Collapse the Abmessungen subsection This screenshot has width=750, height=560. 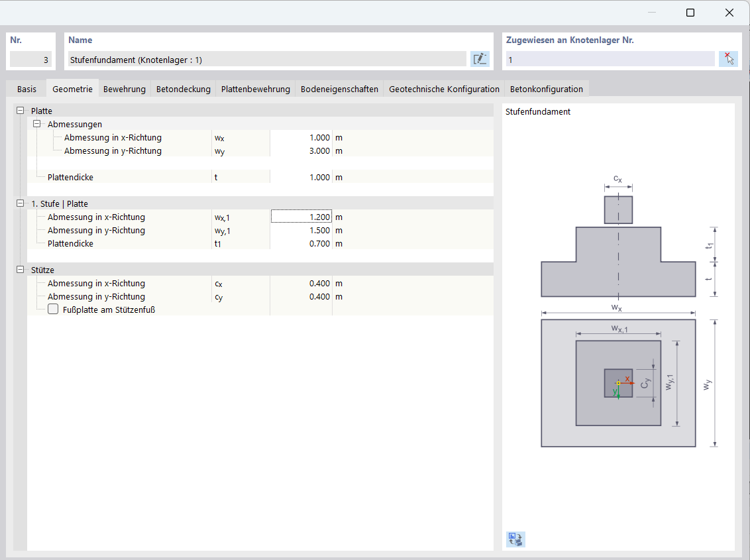point(37,124)
